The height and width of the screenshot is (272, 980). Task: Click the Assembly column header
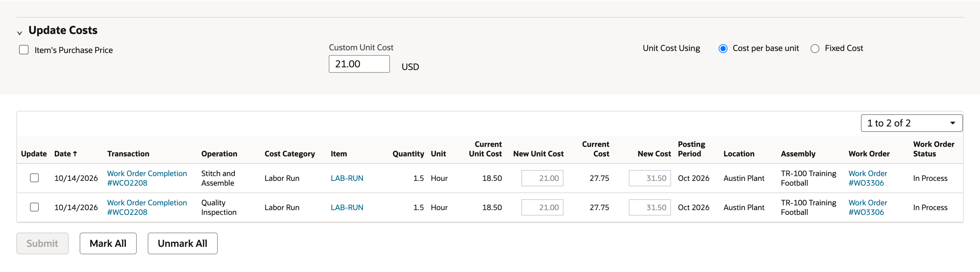[798, 153]
